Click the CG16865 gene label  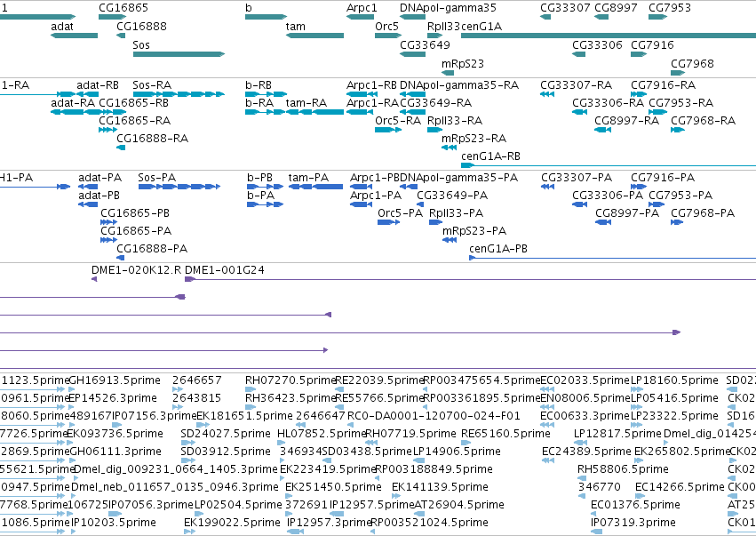point(123,8)
